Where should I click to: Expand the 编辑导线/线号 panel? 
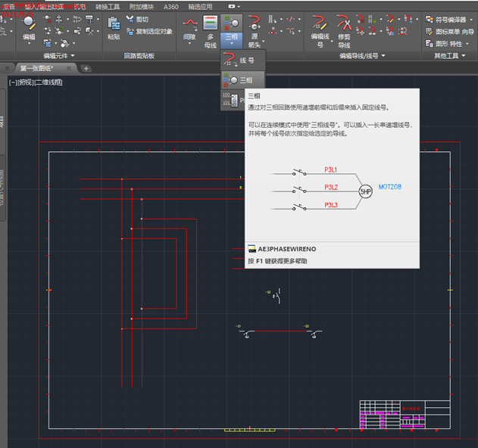pyautogui.click(x=362, y=56)
